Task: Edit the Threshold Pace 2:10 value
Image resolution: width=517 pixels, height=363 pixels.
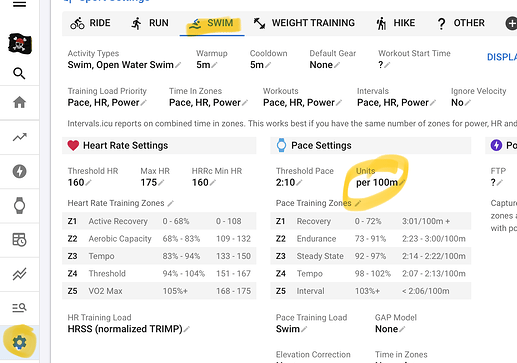Action: click(289, 182)
